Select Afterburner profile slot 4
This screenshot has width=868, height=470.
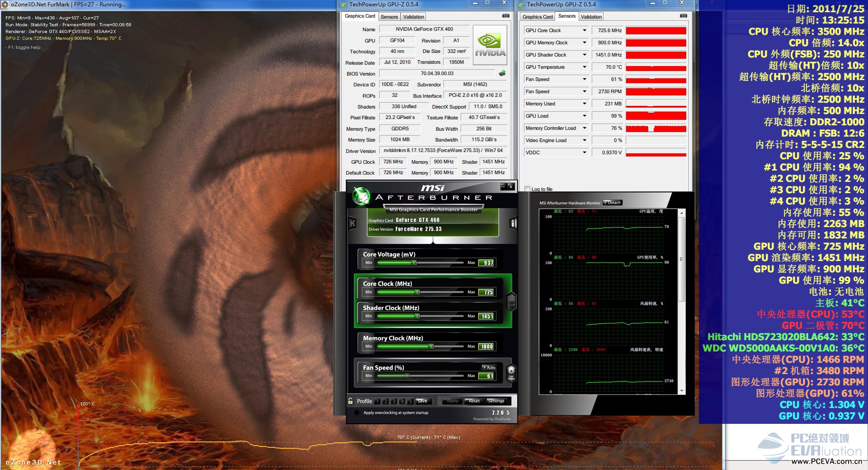coord(402,401)
